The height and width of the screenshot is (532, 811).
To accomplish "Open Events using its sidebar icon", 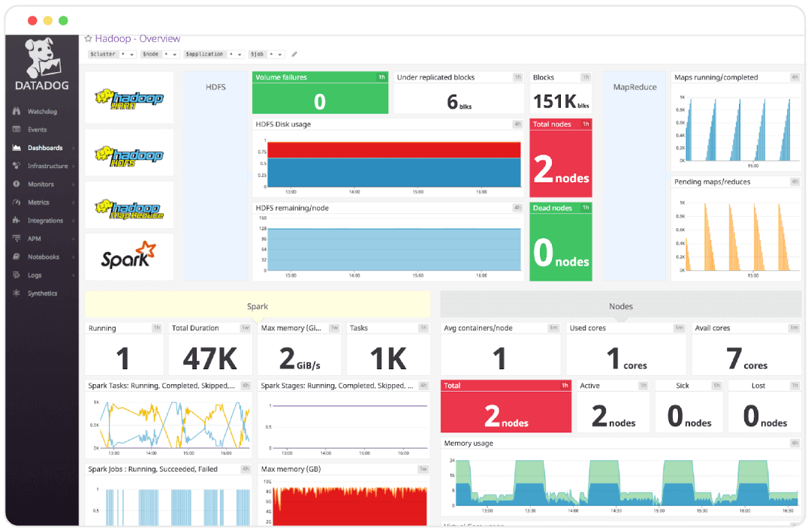I will (26, 129).
